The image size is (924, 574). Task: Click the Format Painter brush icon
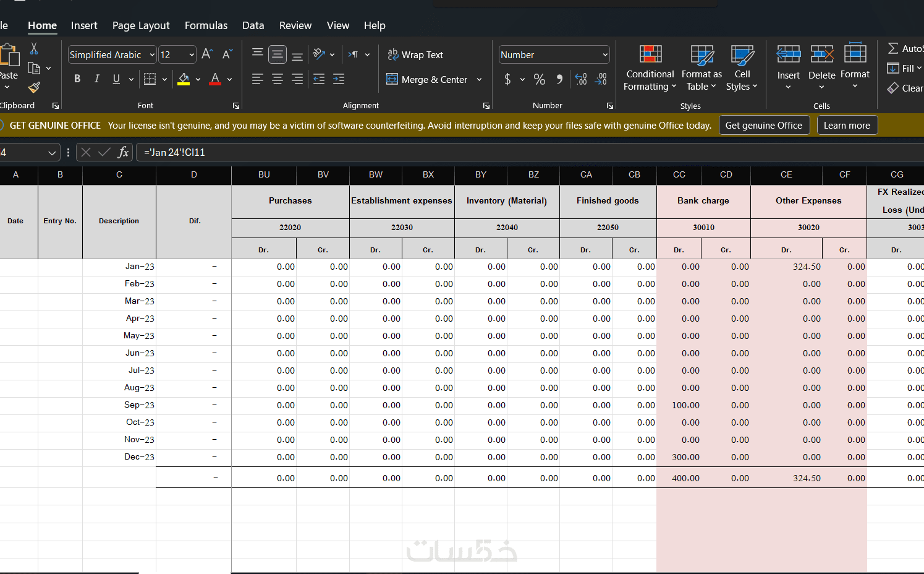(34, 88)
